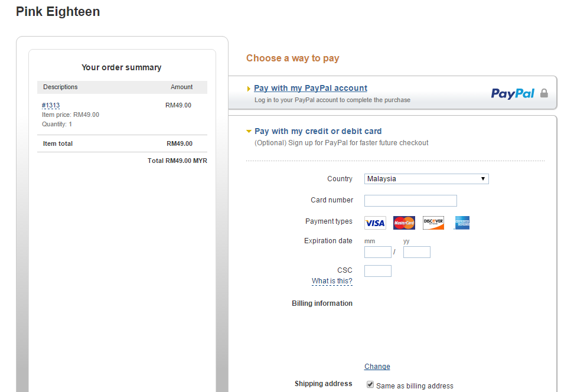Open the What is this? CSC help link
Viewport: 574px width, 392px height.
(332, 281)
